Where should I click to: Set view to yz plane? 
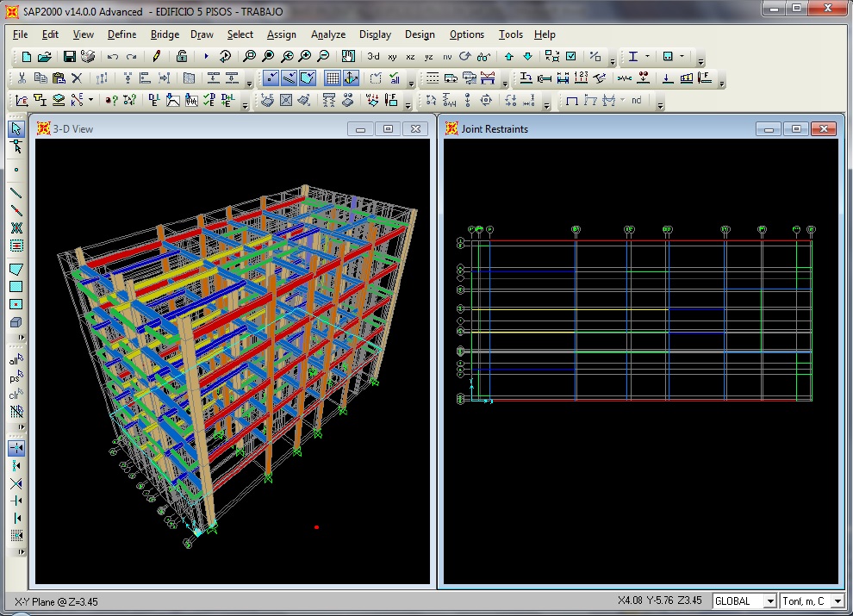pos(429,57)
